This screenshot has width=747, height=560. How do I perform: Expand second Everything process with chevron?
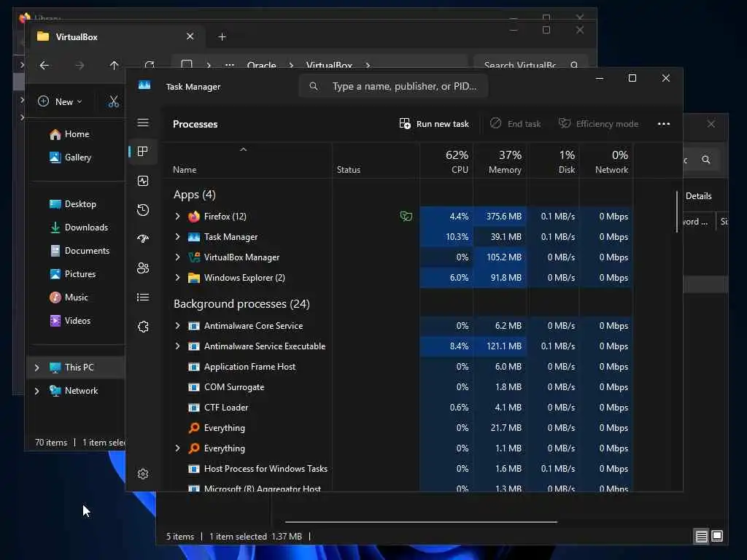click(178, 448)
